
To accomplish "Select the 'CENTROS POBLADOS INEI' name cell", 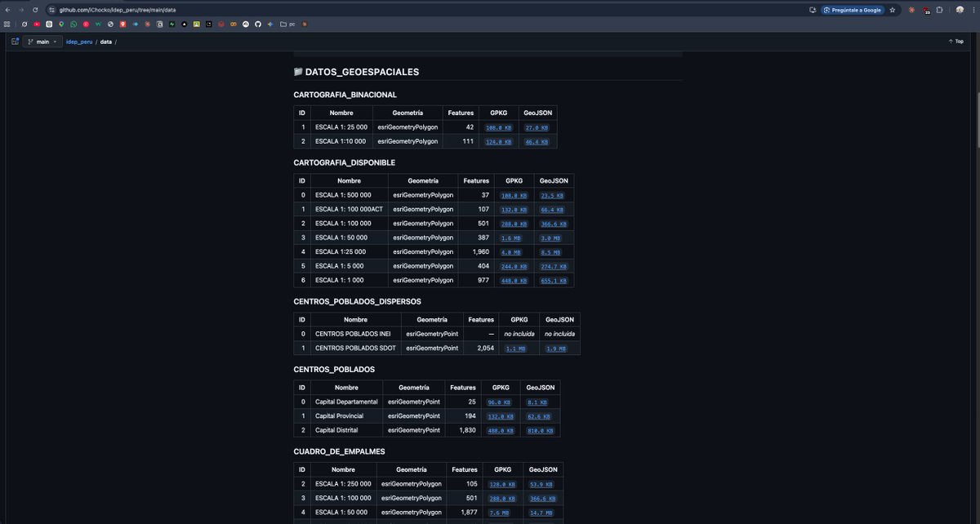I will click(x=355, y=334).
